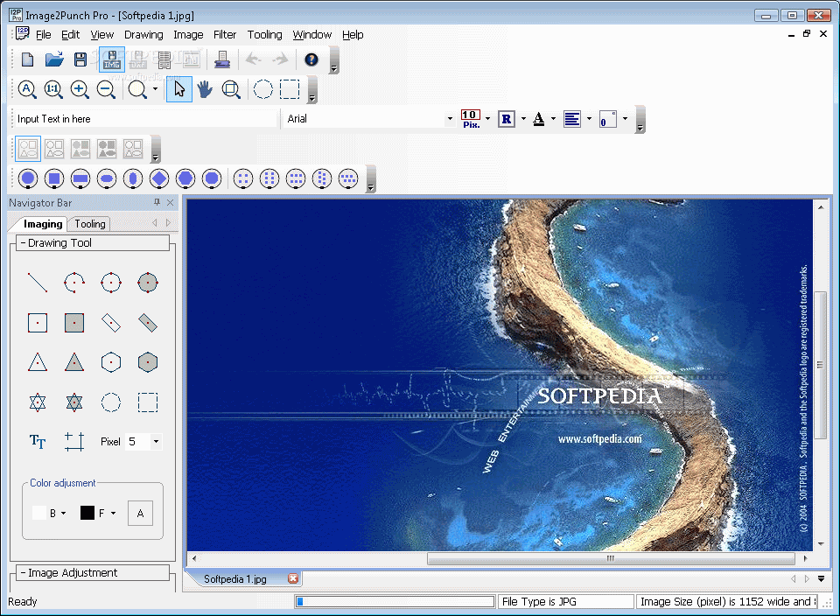Image resolution: width=840 pixels, height=616 pixels.
Task: Open the Arial font dropdown
Action: point(450,119)
